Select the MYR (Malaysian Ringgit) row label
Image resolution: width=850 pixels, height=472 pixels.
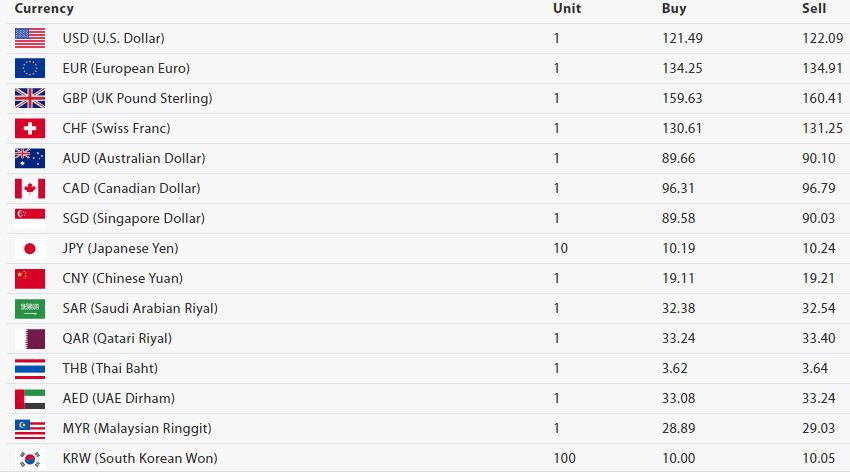(x=137, y=429)
